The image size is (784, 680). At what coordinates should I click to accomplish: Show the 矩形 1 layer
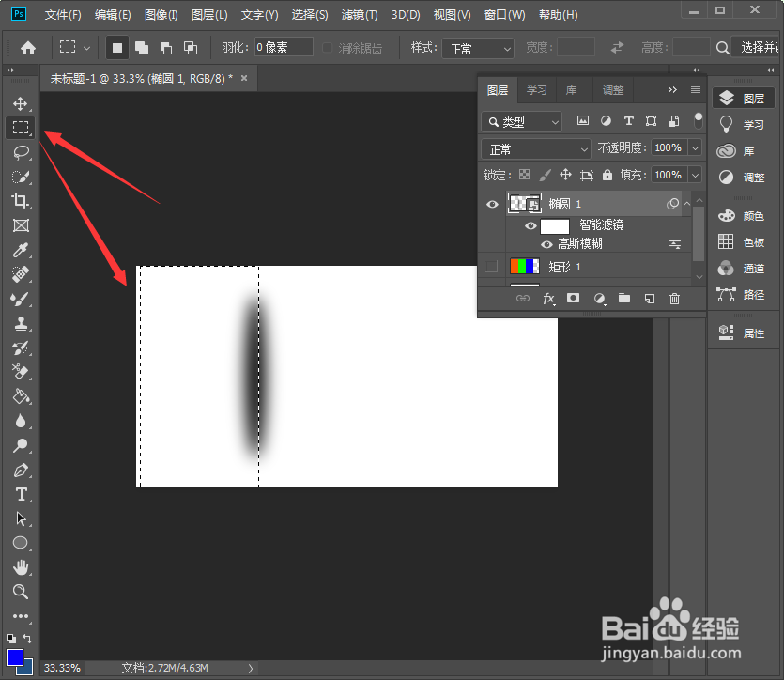click(x=492, y=267)
